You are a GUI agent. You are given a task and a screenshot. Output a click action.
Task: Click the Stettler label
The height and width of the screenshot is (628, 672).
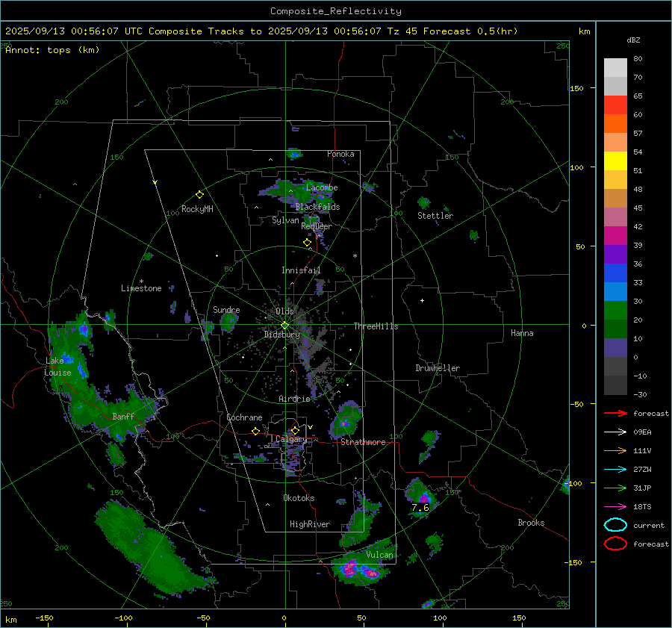(x=435, y=216)
